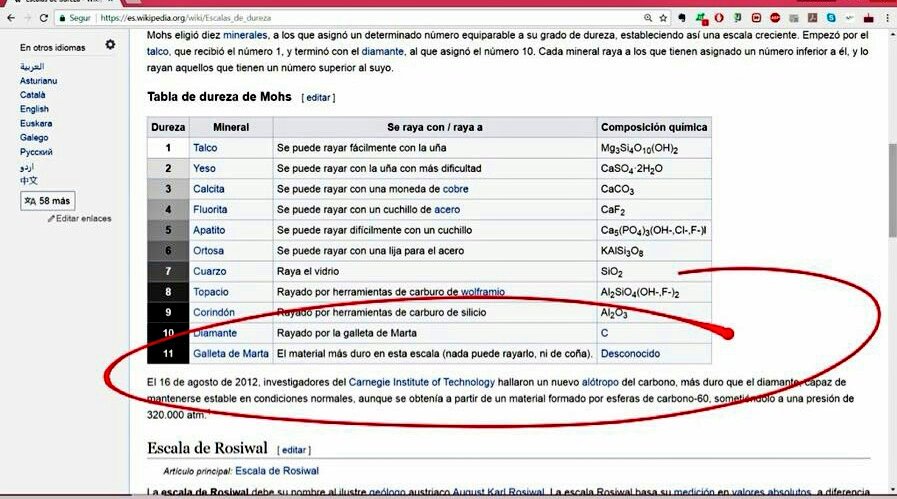Switch to the Asturianu version
The height and width of the screenshot is (499, 897).
[38, 81]
